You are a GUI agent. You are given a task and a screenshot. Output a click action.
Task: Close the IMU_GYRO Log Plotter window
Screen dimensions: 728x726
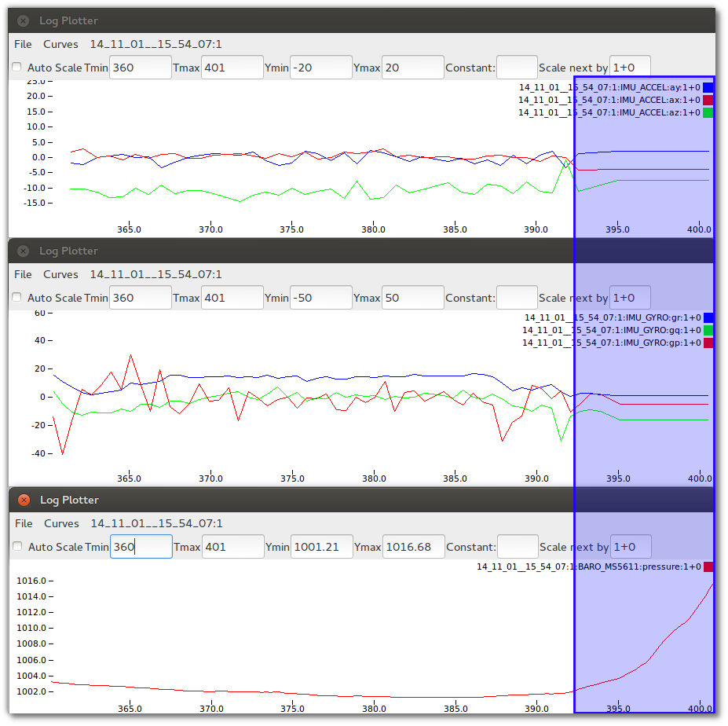(x=23, y=251)
